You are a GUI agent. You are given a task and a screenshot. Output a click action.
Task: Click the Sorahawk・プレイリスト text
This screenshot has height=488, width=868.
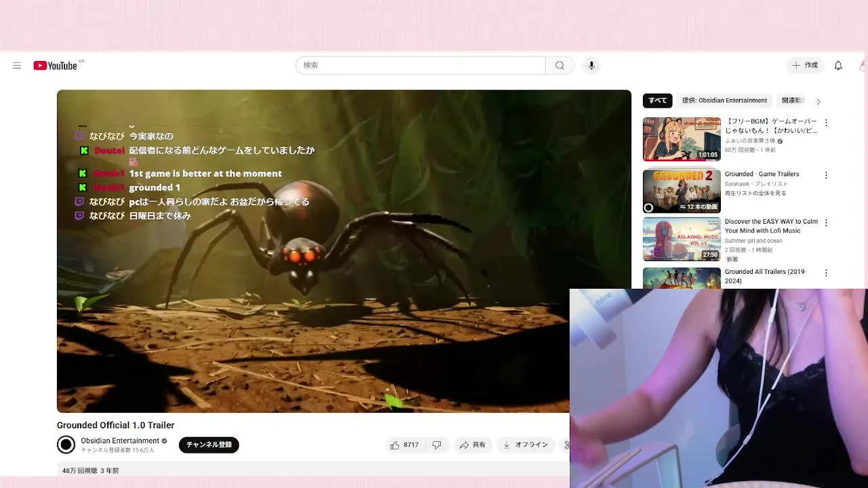pyautogui.click(x=756, y=184)
